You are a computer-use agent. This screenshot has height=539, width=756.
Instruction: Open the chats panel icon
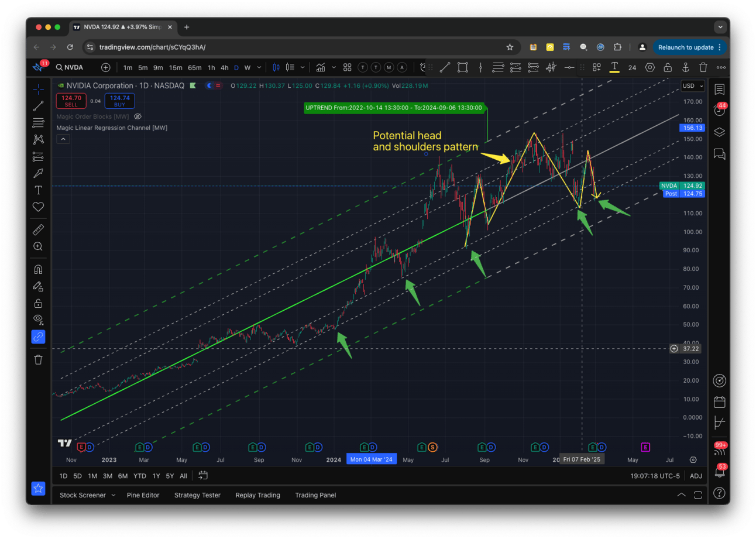coord(720,154)
